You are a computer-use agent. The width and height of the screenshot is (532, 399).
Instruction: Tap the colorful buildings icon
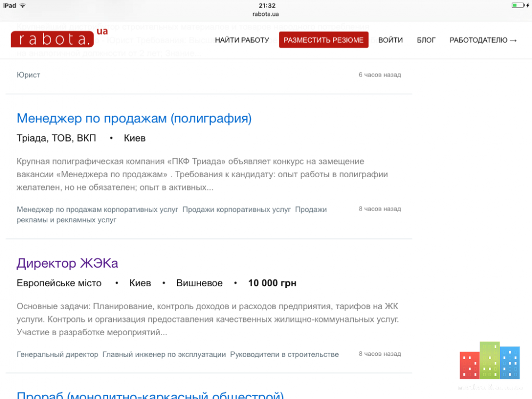pos(489,360)
